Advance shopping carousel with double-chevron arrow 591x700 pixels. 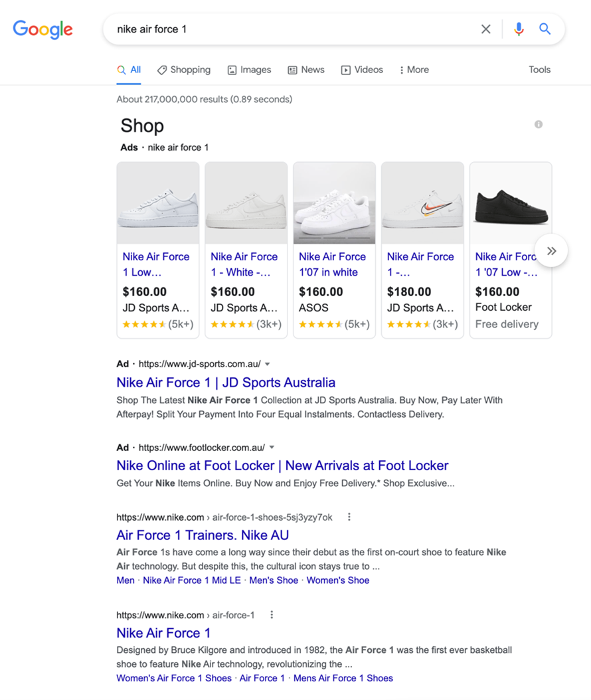pyautogui.click(x=551, y=251)
